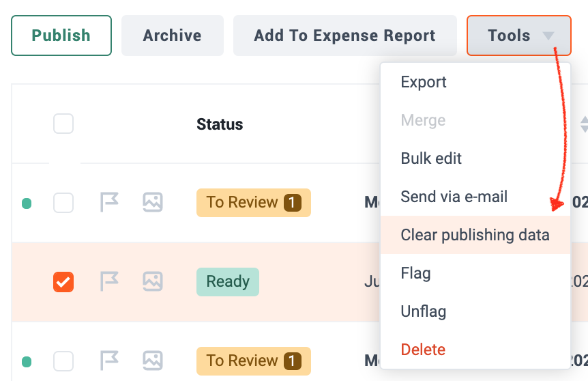This screenshot has width=588, height=381.
Task: Click the green dot in first row
Action: (x=27, y=203)
